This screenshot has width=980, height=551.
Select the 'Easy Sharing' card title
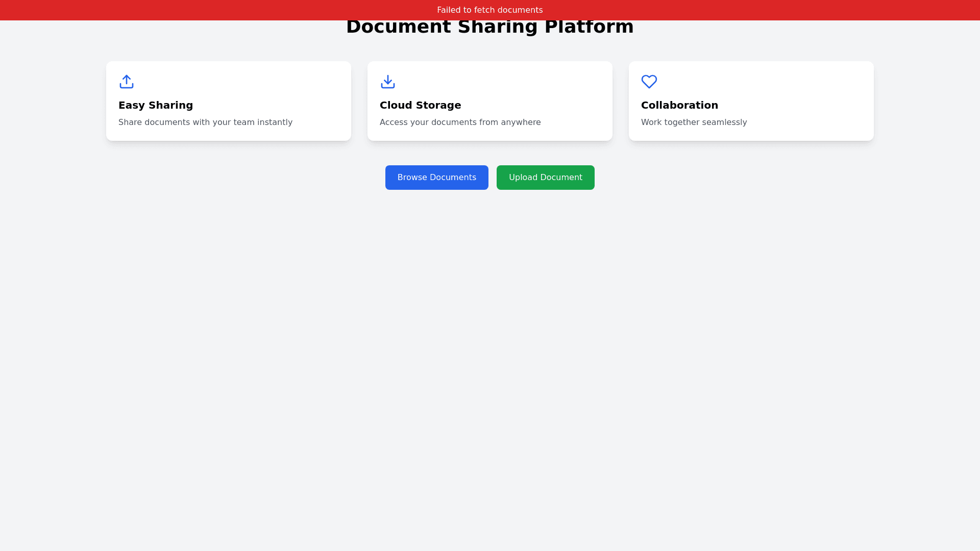(x=156, y=105)
